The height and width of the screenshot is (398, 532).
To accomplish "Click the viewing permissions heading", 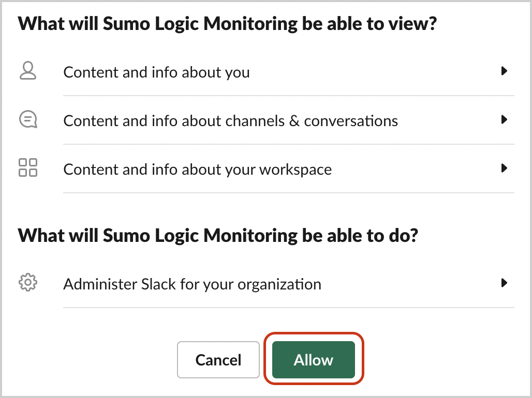I will tap(228, 23).
